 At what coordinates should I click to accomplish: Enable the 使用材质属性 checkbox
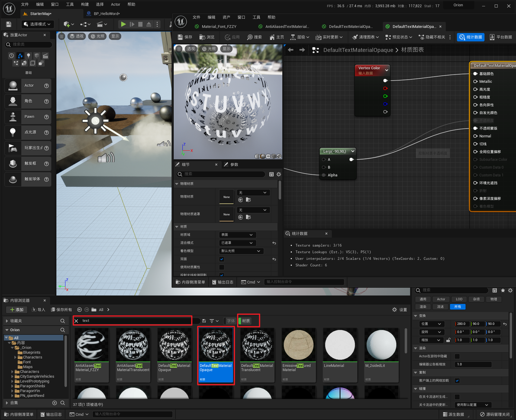(222, 267)
